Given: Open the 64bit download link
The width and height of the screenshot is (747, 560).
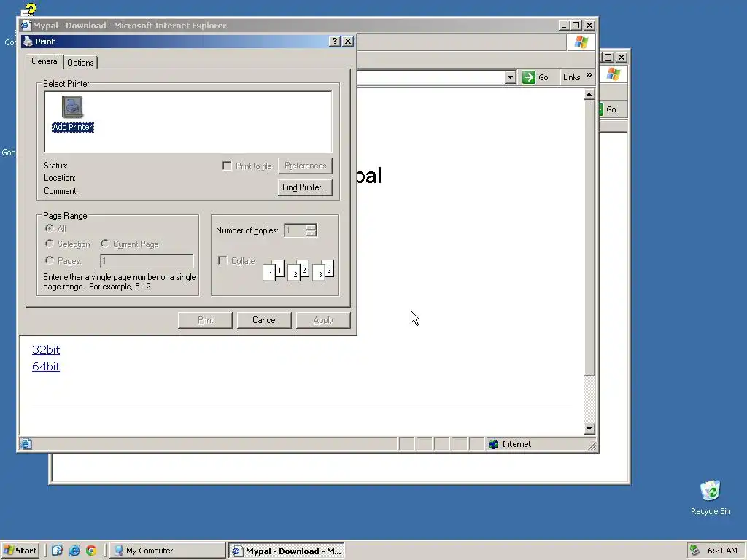Looking at the screenshot, I should 46,366.
